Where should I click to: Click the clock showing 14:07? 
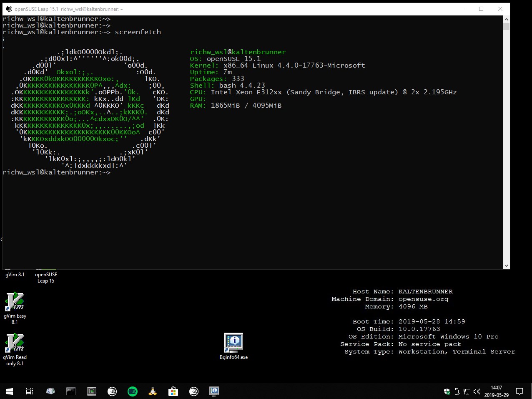496,391
